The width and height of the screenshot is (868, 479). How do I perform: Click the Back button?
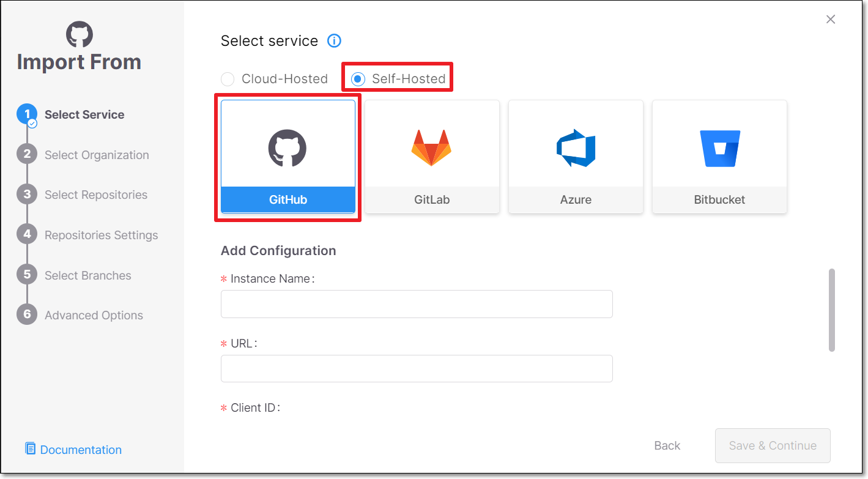tap(667, 445)
